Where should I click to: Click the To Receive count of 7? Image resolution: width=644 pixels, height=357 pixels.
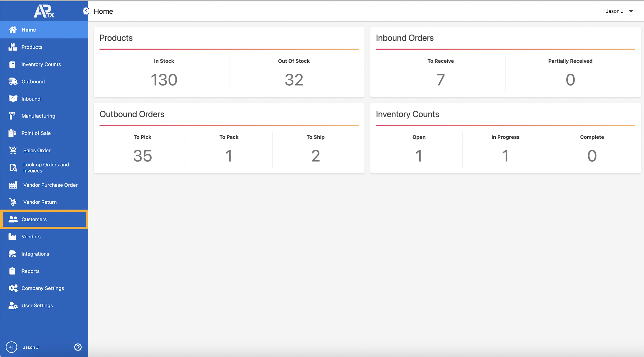(x=440, y=80)
